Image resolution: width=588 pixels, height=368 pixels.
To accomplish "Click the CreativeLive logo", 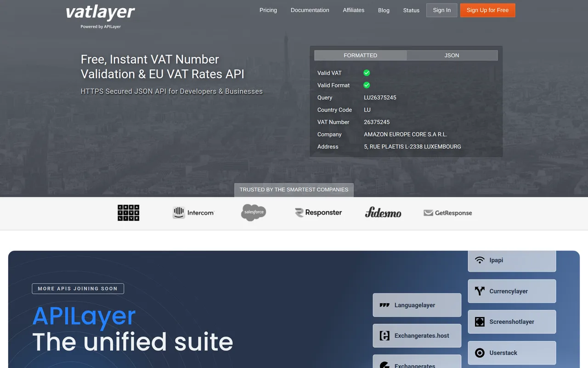I will point(129,213).
